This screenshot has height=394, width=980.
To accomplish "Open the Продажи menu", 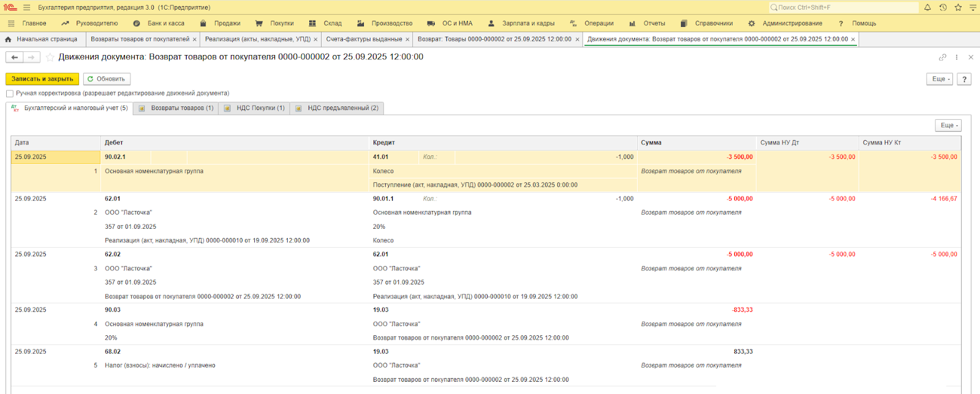I will pyautogui.click(x=227, y=23).
